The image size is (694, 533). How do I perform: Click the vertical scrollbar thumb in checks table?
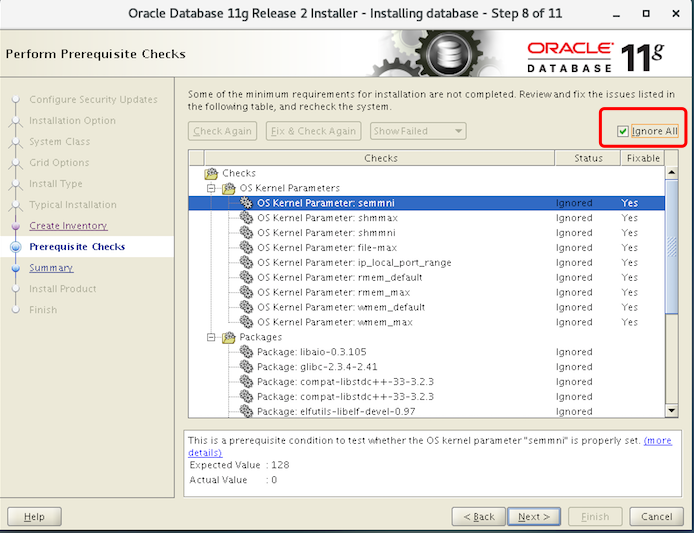671,247
